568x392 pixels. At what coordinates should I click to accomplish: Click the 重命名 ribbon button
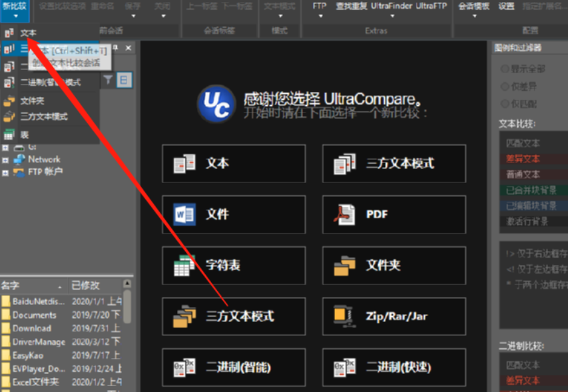103,6
